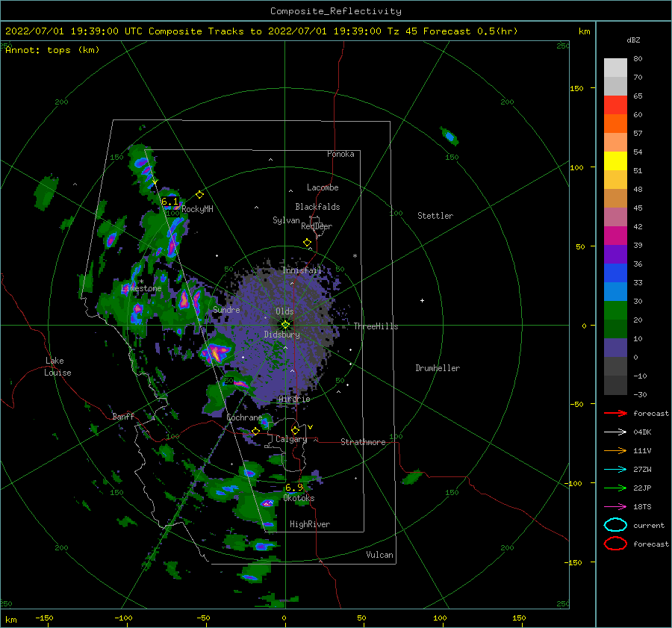Select the 30 dBZ green color swatch
The image size is (672, 628).
click(615, 311)
